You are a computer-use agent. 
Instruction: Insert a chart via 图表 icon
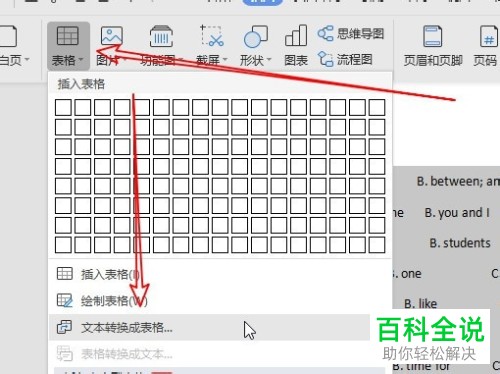click(296, 36)
